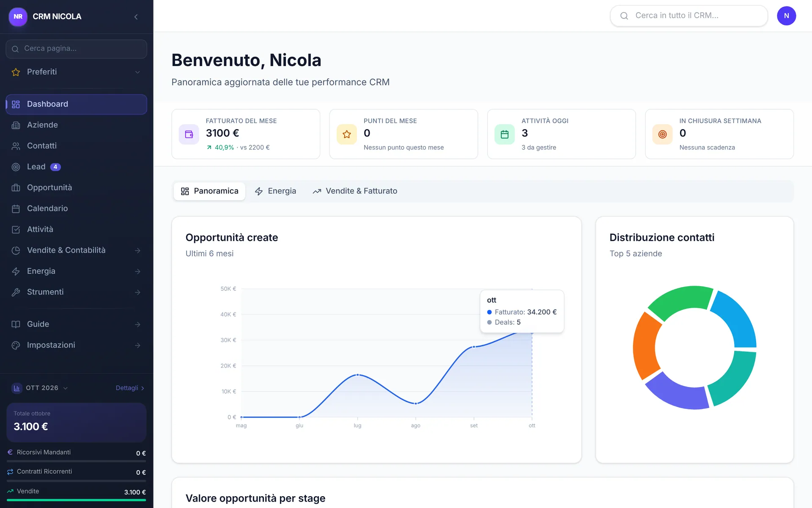The width and height of the screenshot is (812, 508).
Task: Click the Lead target icon
Action: click(16, 167)
